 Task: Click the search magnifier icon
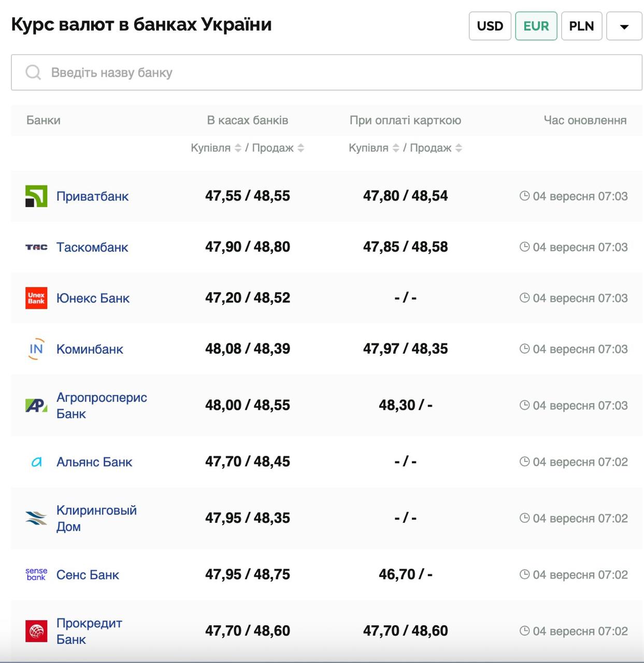[33, 73]
